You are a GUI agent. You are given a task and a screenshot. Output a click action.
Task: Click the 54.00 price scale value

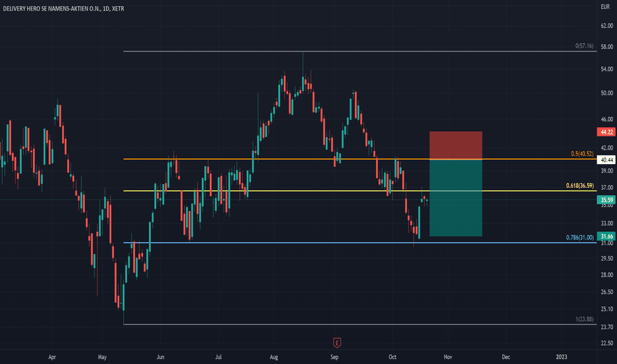607,69
